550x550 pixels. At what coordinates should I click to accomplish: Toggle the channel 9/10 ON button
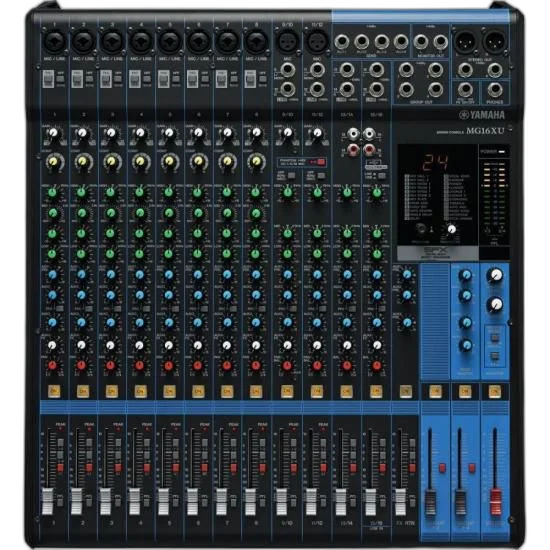[287, 391]
